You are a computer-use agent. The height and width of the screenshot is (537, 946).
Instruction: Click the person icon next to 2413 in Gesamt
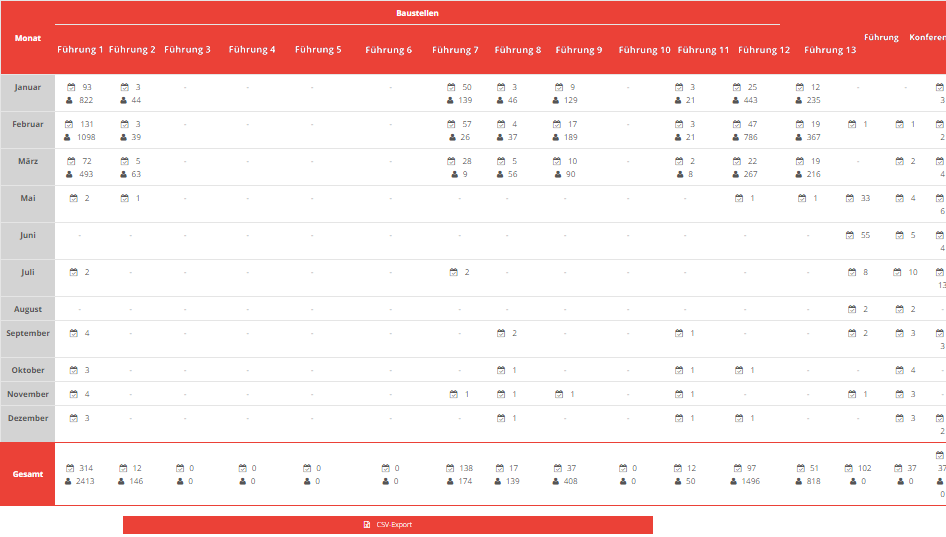(69, 481)
